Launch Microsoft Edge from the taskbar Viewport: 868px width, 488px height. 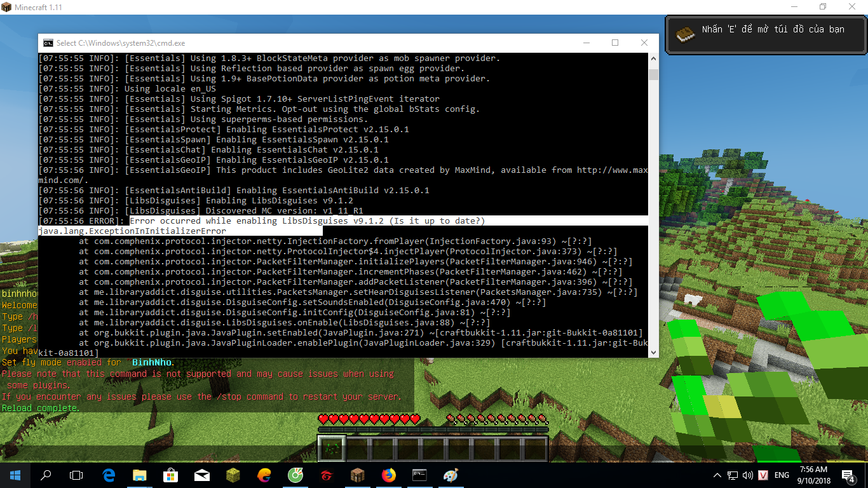pos(109,475)
